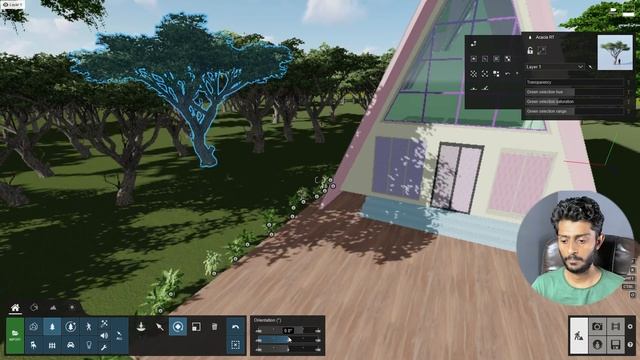The width and height of the screenshot is (640, 360).
Task: Adjust the bottom Orientation slider
Action: (288, 349)
